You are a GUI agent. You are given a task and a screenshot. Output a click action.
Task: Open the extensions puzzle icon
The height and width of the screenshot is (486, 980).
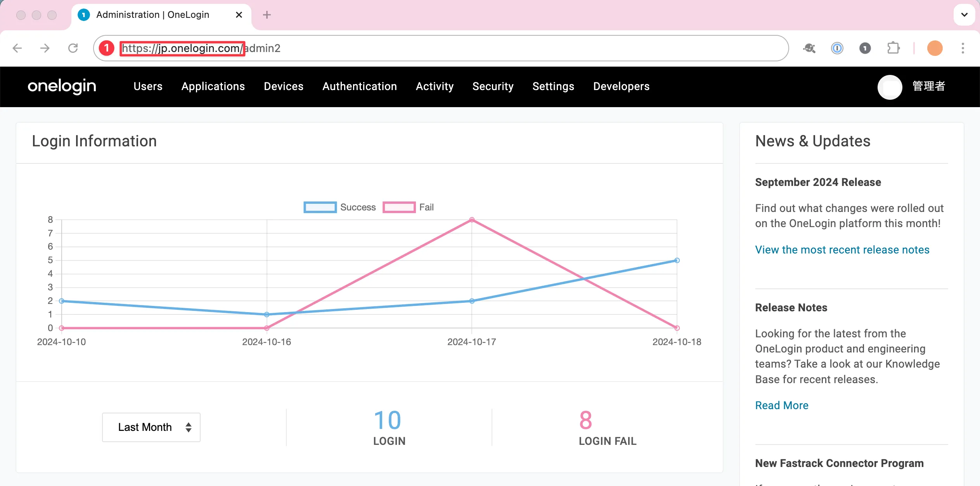893,48
